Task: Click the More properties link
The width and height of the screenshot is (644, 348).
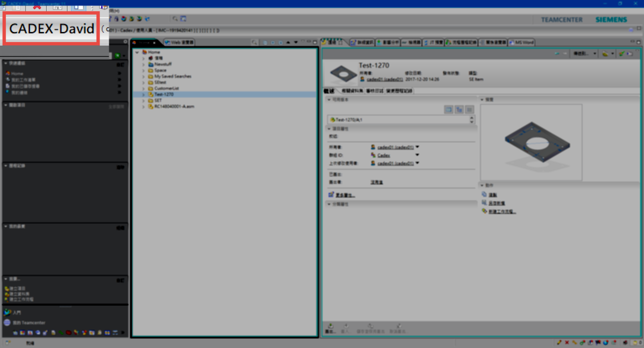Action: point(345,195)
